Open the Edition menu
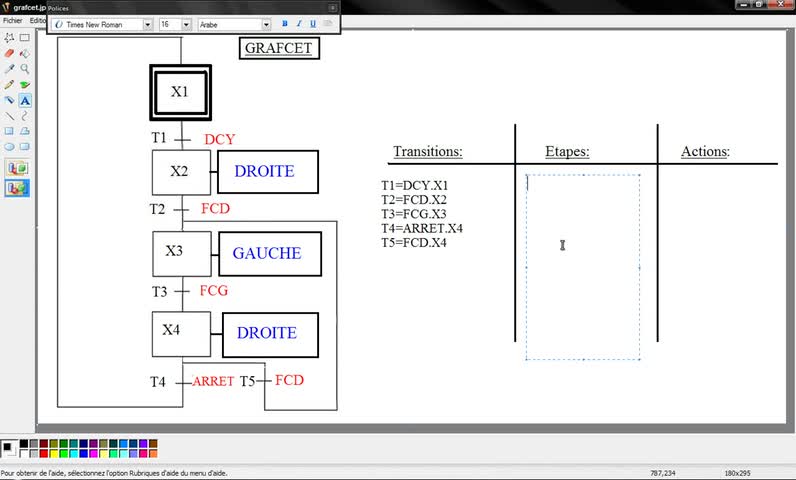Viewport: 796px width, 480px height. [38, 20]
